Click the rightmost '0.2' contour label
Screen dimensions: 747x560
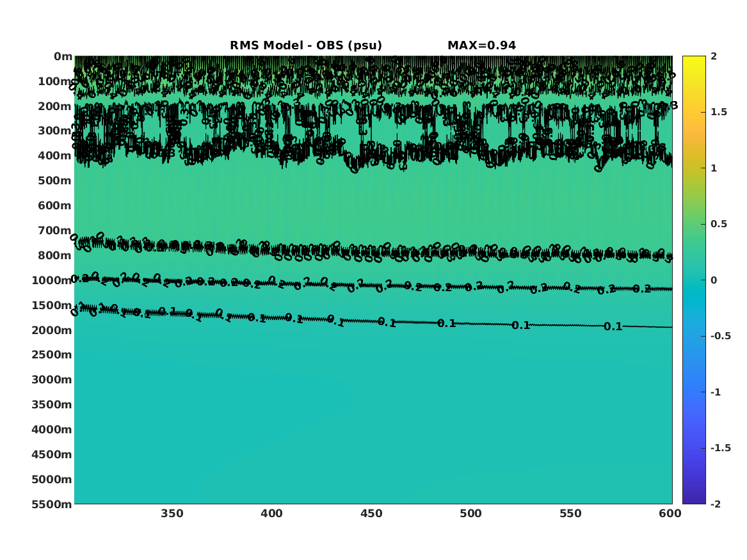coord(642,289)
